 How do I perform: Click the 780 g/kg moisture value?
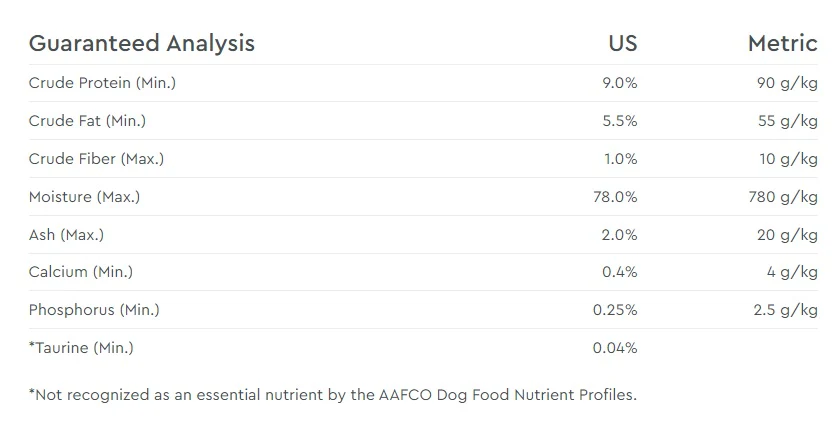(783, 197)
